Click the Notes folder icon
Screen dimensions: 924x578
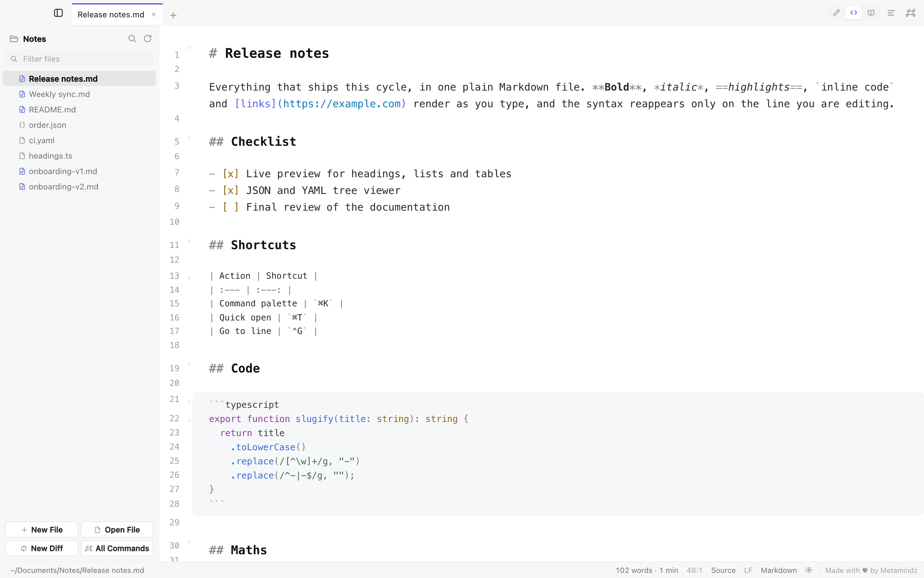pyautogui.click(x=14, y=39)
